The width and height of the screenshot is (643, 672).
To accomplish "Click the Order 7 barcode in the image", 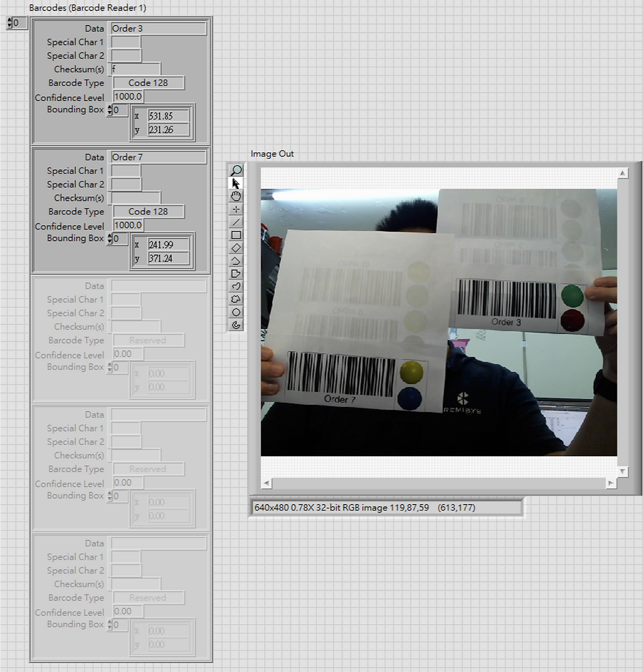I will 341,374.
